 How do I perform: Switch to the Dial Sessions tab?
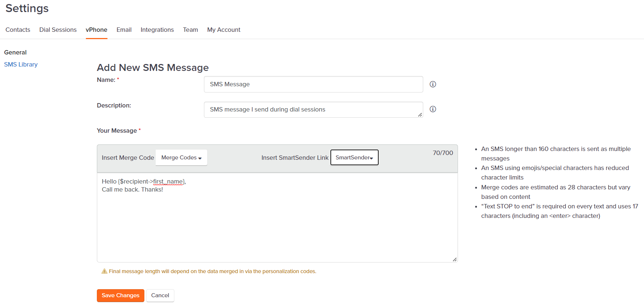58,30
